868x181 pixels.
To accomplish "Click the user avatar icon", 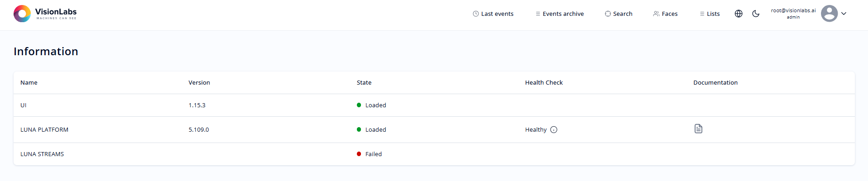I will click(829, 14).
